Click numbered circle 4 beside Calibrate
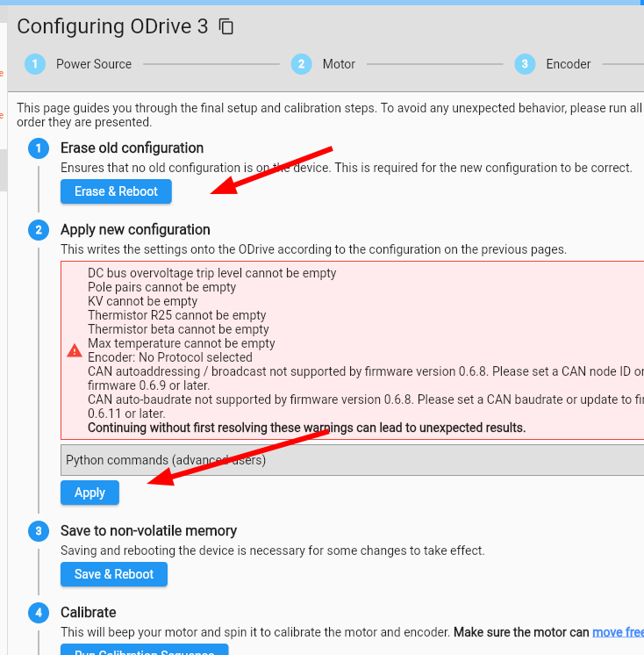 tap(39, 613)
